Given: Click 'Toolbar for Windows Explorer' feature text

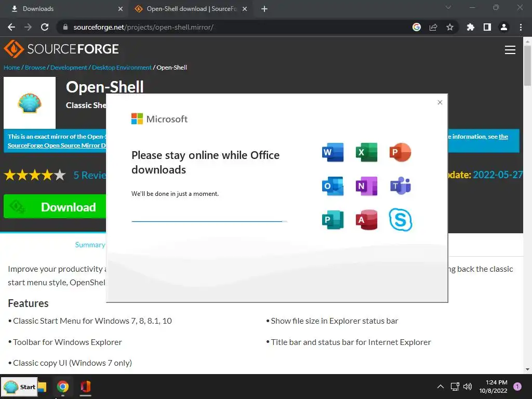Looking at the screenshot, I should click(x=68, y=342).
